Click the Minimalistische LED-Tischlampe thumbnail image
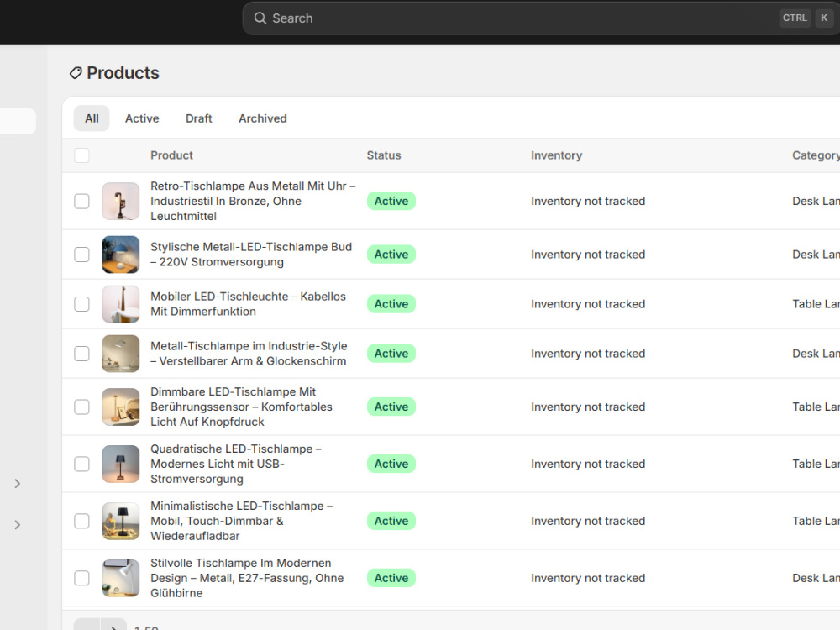Image resolution: width=840 pixels, height=630 pixels. pos(120,521)
